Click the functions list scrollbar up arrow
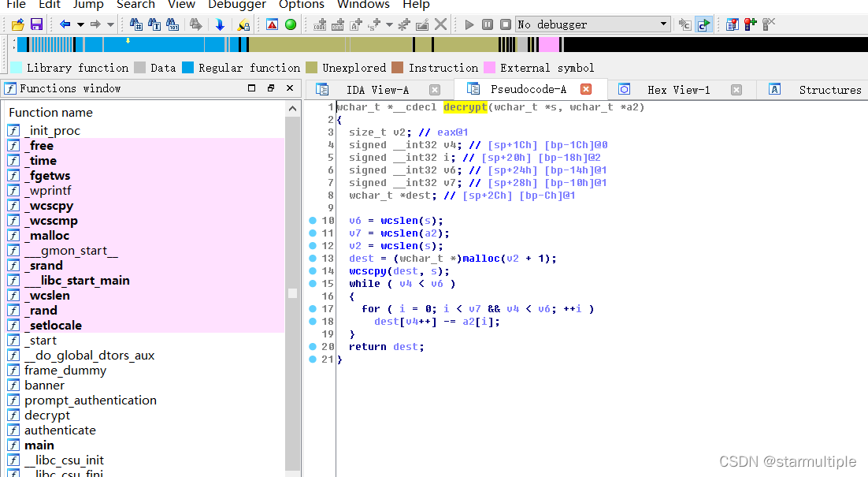868x477 pixels. [293, 109]
